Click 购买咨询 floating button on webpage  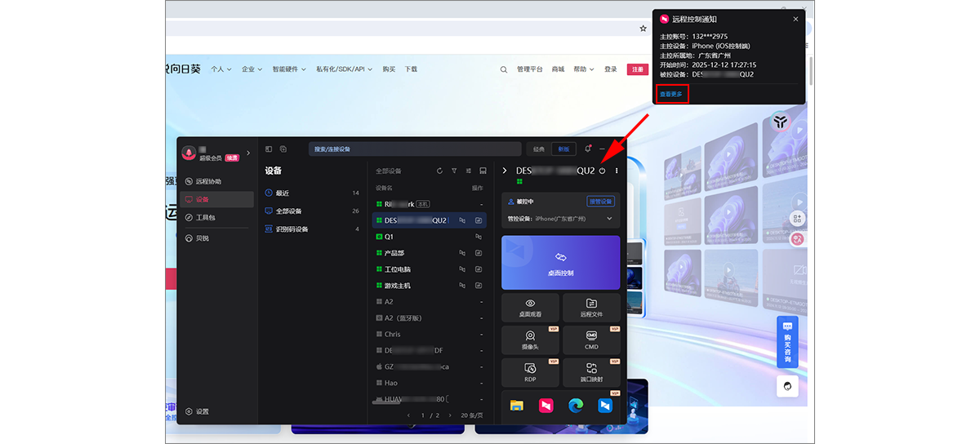tap(787, 343)
